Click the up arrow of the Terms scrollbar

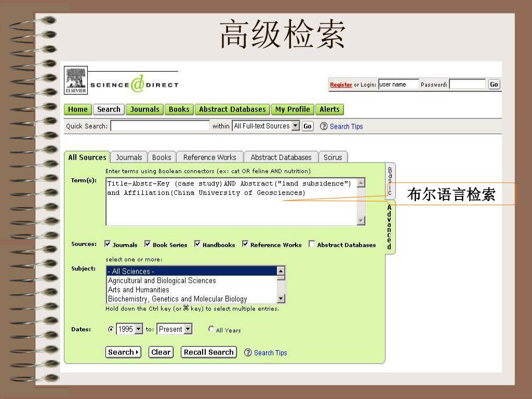pos(361,182)
